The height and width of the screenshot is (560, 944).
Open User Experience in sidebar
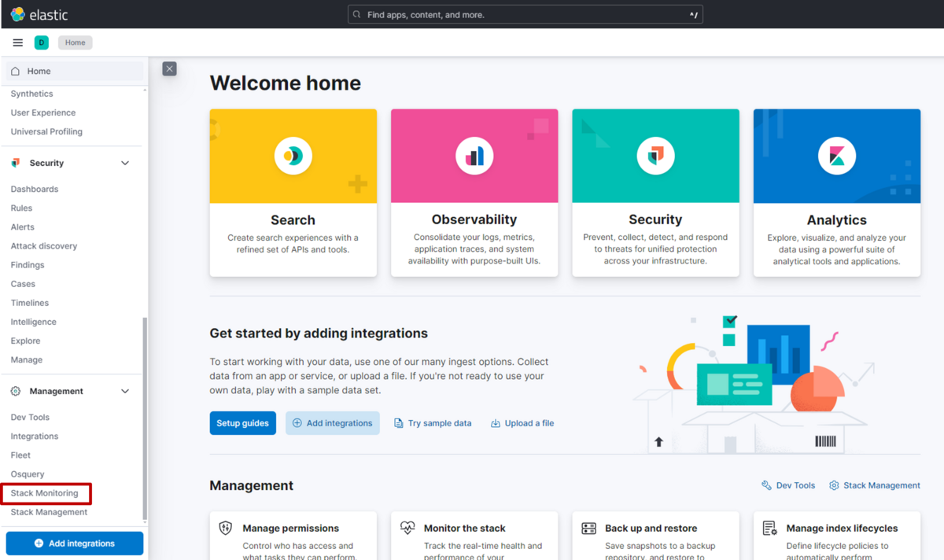click(x=43, y=112)
